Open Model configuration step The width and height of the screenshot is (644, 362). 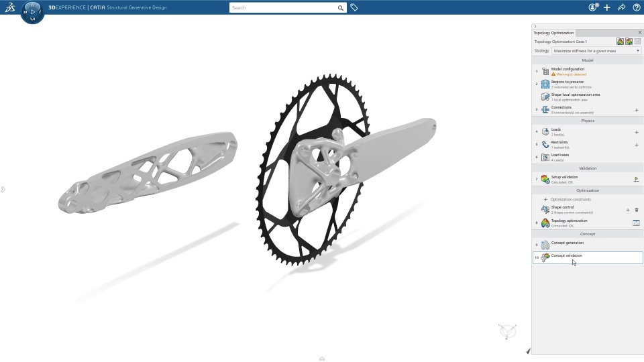(x=588, y=72)
